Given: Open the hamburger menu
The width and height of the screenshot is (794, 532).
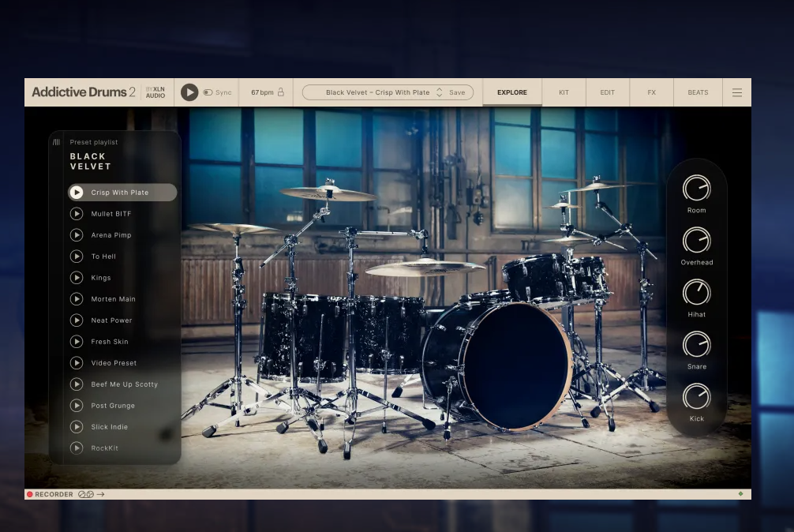Looking at the screenshot, I should tap(737, 92).
